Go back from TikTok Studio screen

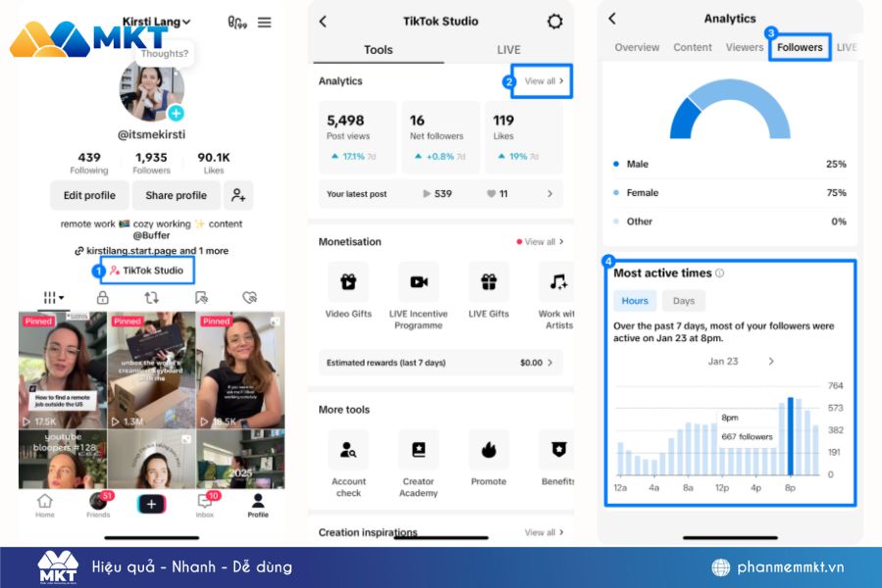[322, 22]
